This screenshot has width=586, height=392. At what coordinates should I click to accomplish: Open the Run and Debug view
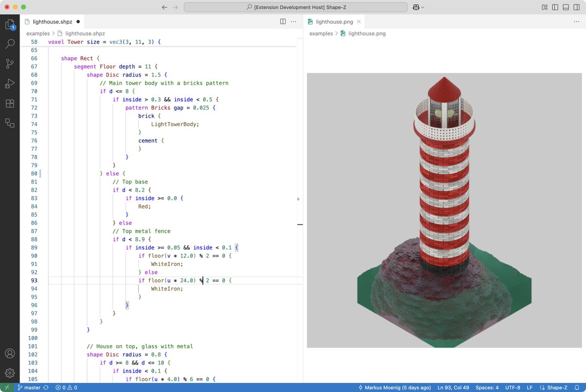(x=10, y=83)
